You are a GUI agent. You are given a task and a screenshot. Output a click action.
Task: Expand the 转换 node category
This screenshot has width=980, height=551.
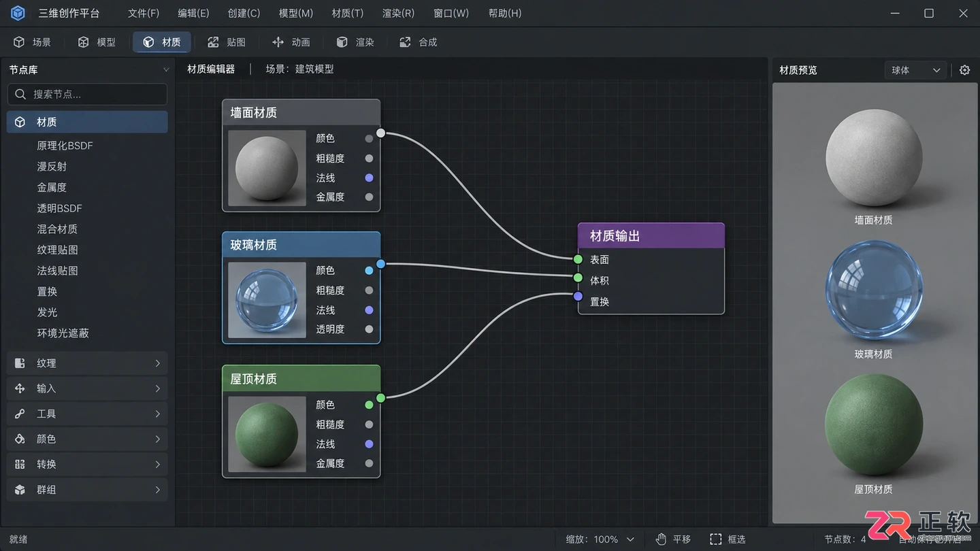tap(87, 464)
